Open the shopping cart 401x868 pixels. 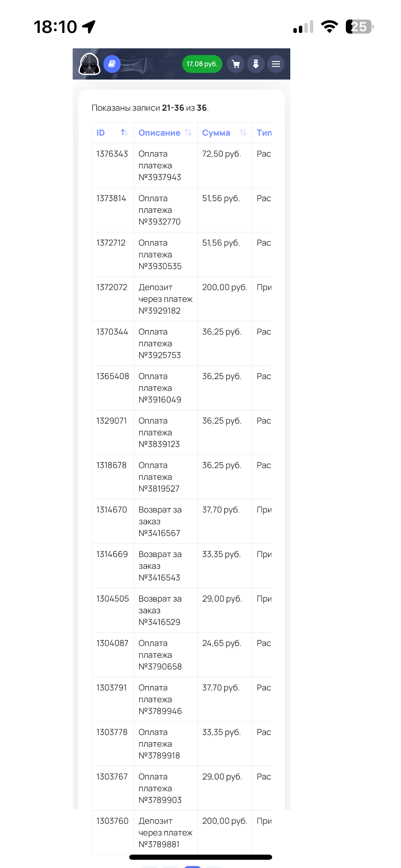pyautogui.click(x=236, y=64)
